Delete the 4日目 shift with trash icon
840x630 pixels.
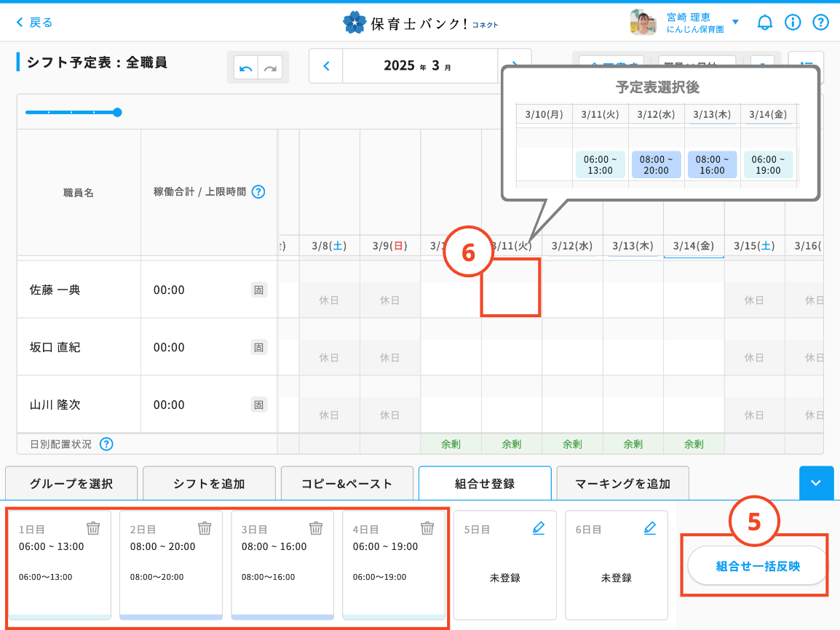[427, 528]
